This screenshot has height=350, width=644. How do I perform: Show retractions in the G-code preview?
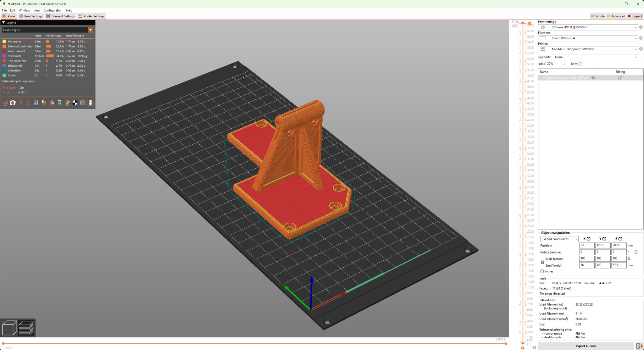point(29,103)
